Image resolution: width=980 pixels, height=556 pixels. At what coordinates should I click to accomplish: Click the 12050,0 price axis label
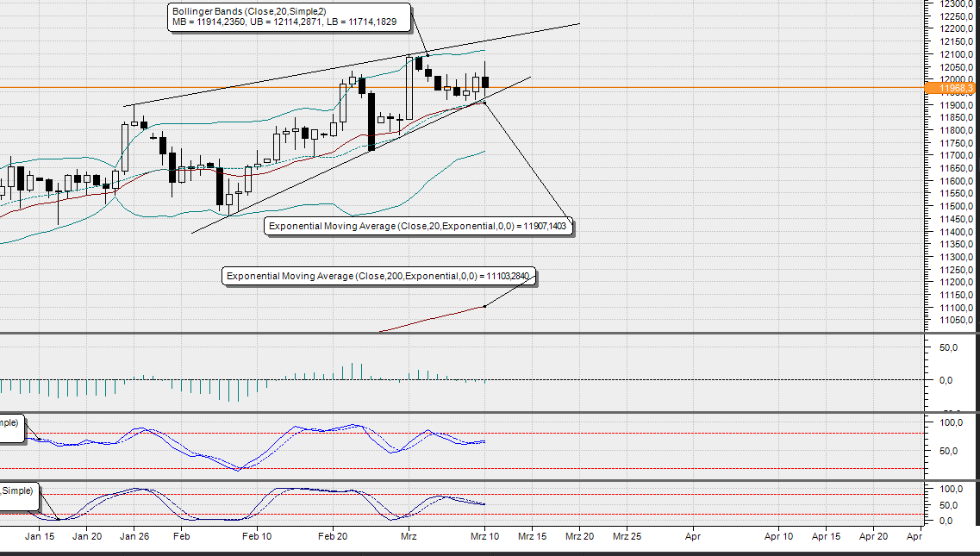tap(956, 67)
